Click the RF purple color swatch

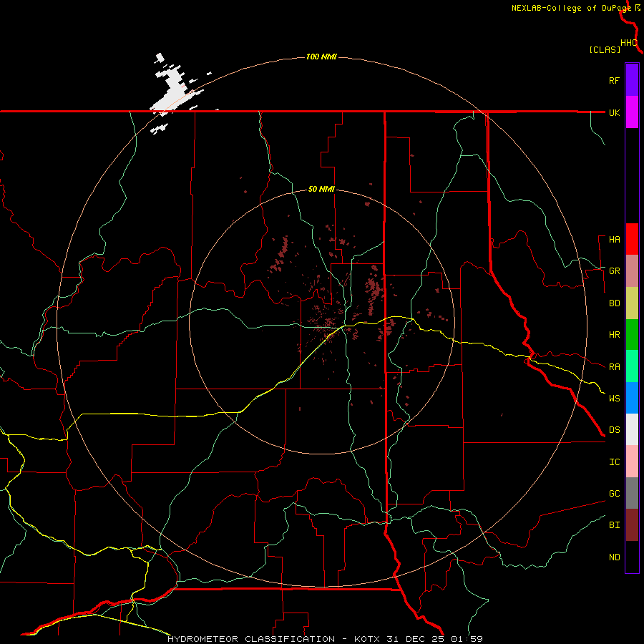tap(632, 80)
